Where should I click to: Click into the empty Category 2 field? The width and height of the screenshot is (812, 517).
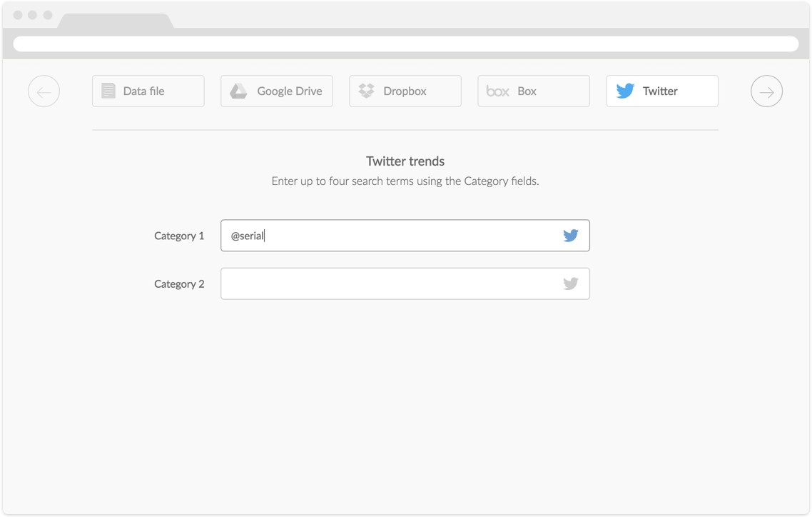click(x=392, y=283)
